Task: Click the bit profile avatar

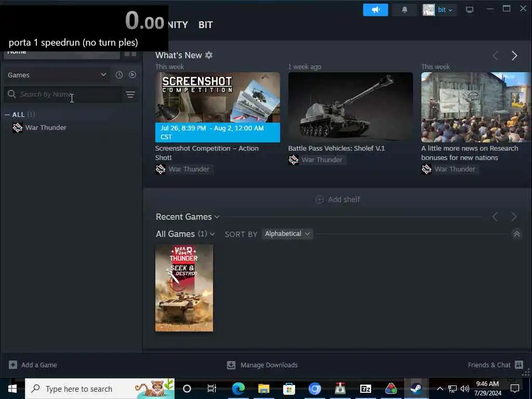Action: 429,10
